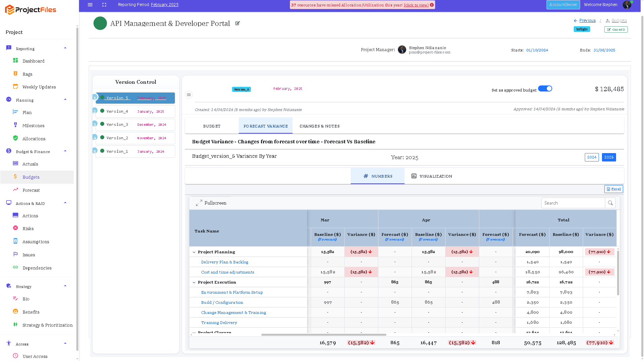This screenshot has height=361, width=644.
Task: Toggle Set as approved budget switch
Action: (x=545, y=88)
